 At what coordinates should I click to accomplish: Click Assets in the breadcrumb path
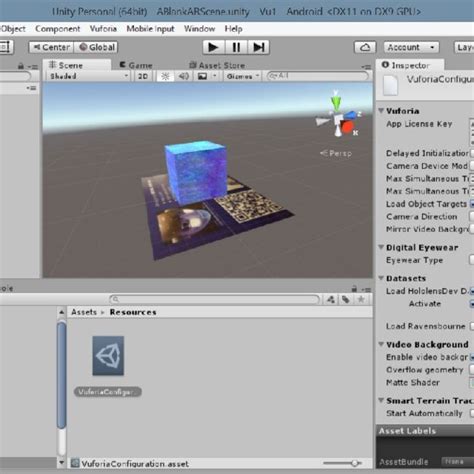pos(84,312)
